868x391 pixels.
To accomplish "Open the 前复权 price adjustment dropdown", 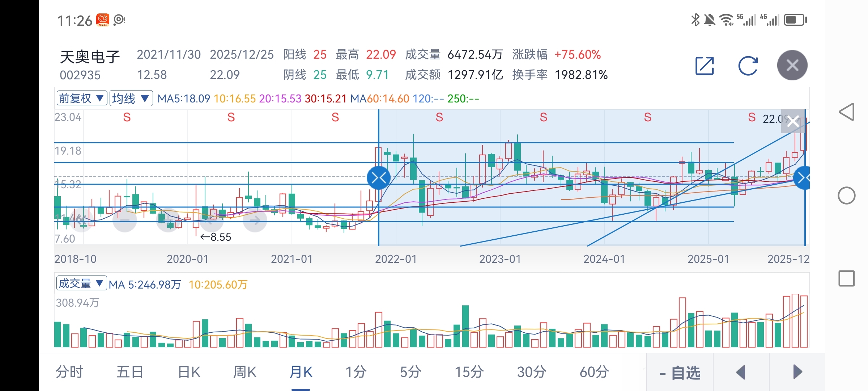I will coord(82,98).
